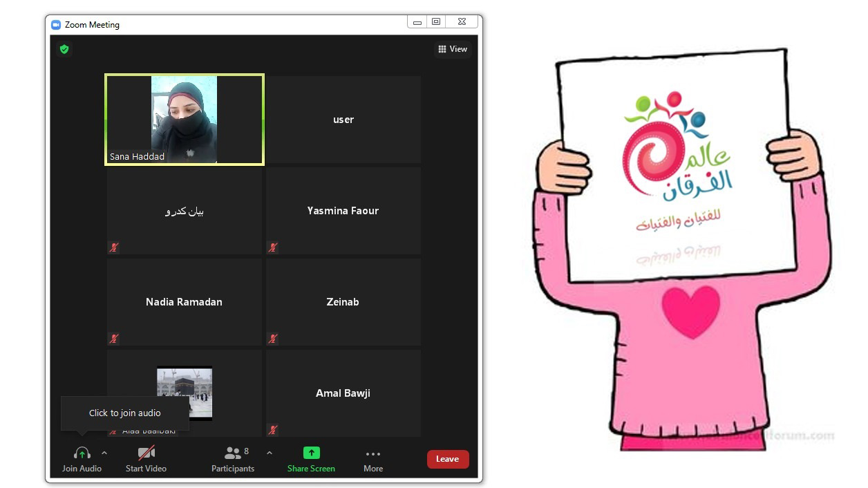Image resolution: width=868 pixels, height=488 pixels.
Task: Click the Join Audio headphone icon
Action: point(82,453)
